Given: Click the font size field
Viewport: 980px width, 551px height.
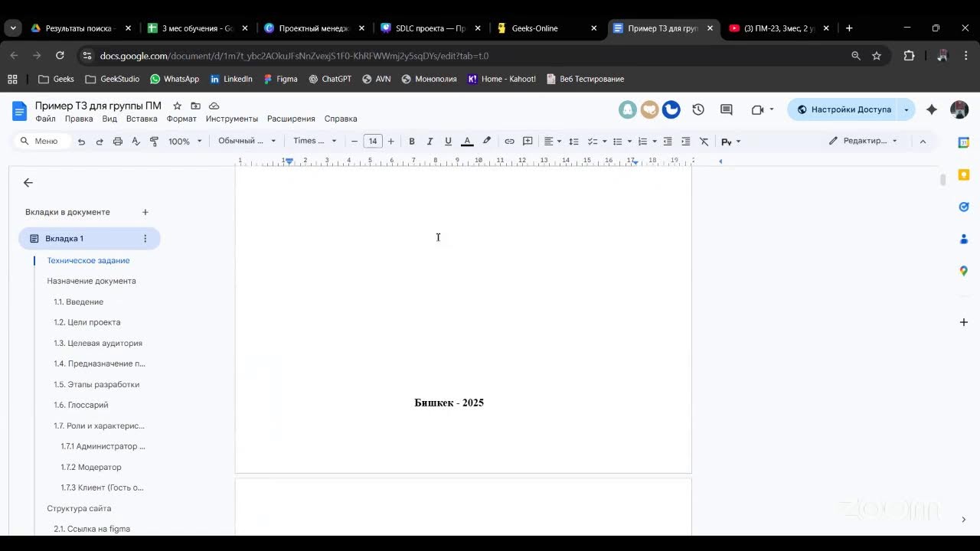Looking at the screenshot, I should 373,142.
